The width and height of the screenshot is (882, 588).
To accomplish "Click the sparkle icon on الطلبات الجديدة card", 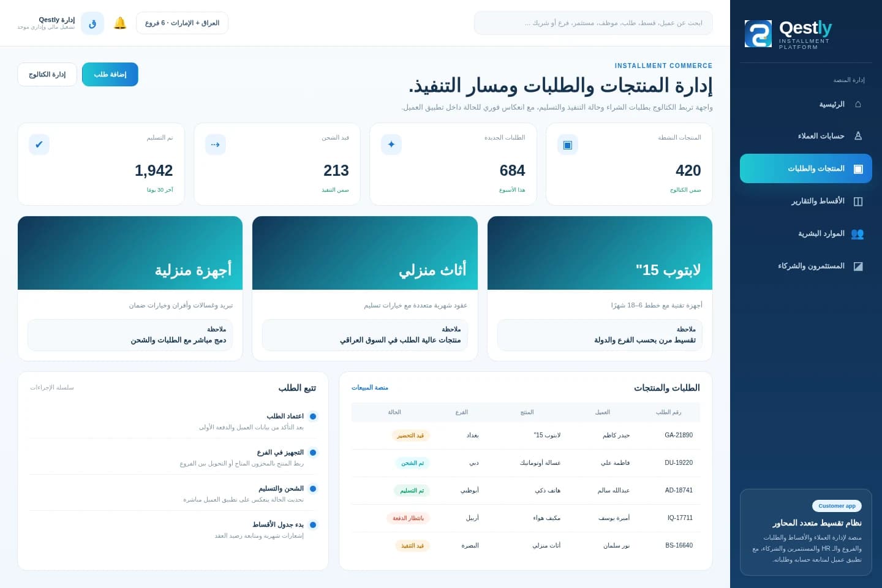I will coord(391,145).
